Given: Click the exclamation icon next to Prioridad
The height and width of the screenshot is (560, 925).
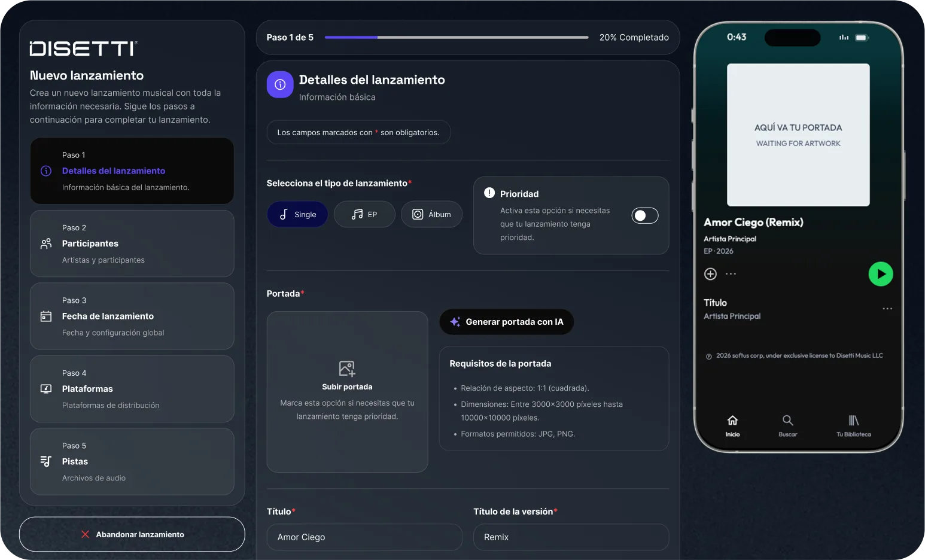Looking at the screenshot, I should click(489, 193).
